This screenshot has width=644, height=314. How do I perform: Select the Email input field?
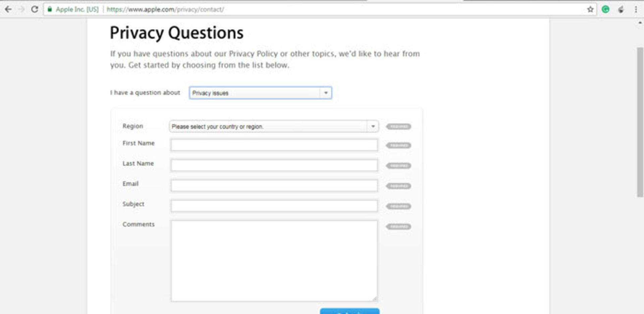pyautogui.click(x=274, y=186)
